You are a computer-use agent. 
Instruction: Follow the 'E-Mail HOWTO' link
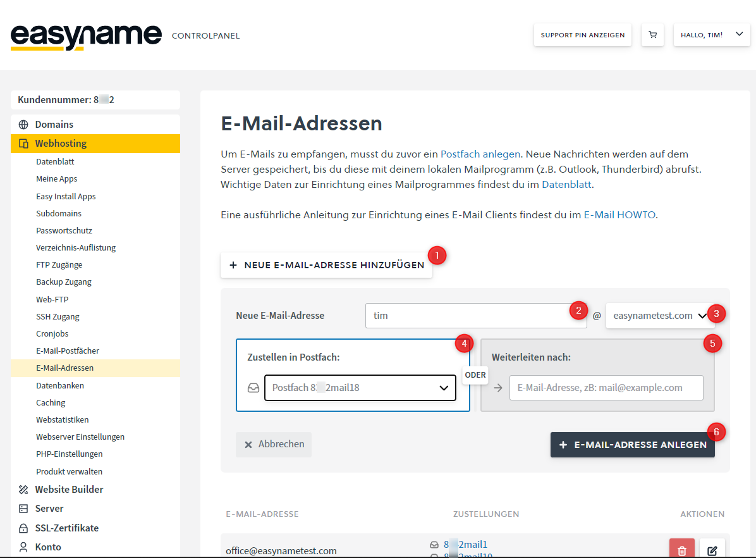tap(619, 215)
